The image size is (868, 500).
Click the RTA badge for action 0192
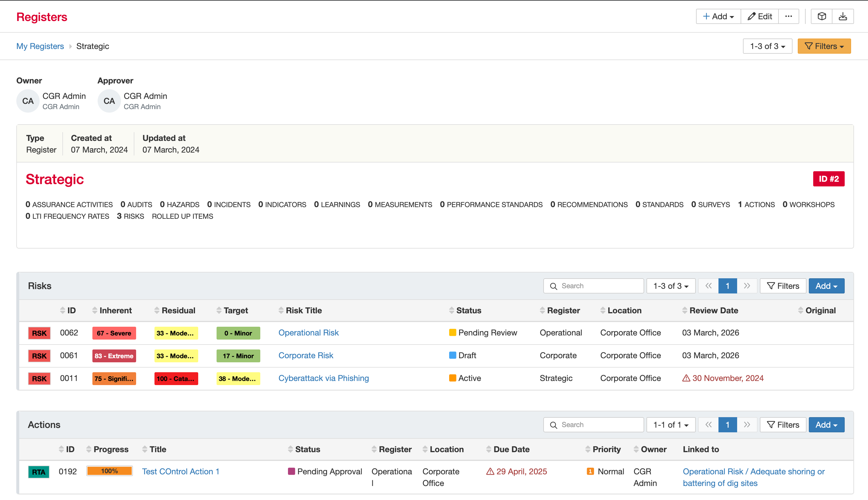[x=38, y=472]
